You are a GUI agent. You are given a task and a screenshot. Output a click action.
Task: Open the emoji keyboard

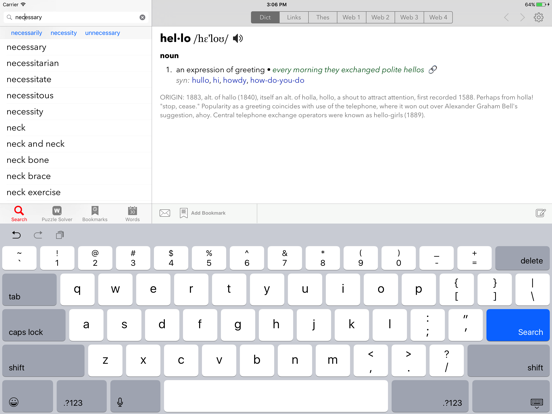tap(27, 396)
